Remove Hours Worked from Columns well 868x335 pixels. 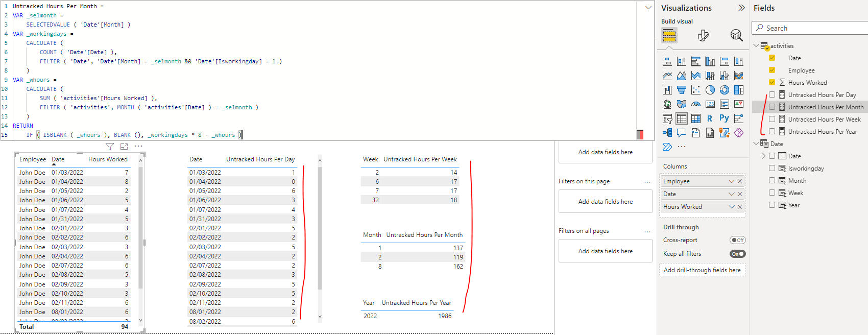[740, 207]
